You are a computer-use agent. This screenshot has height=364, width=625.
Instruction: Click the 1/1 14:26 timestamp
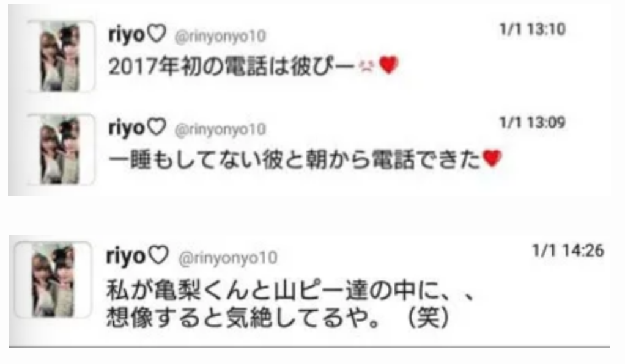568,250
